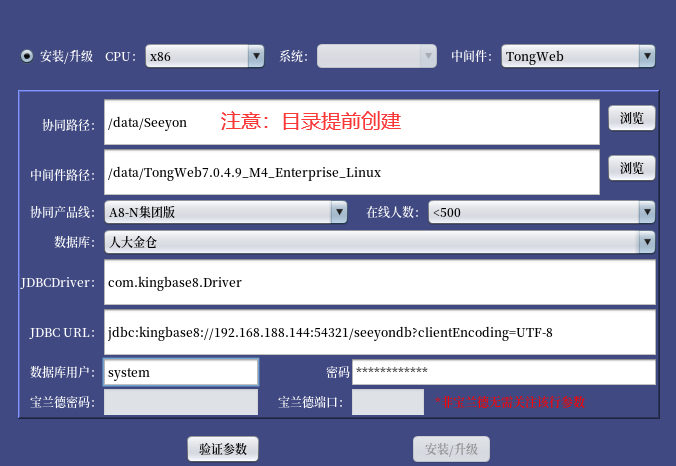Screen dimensions: 676x466
Task: Open the CPU x86 dropdown
Action: 205,56
